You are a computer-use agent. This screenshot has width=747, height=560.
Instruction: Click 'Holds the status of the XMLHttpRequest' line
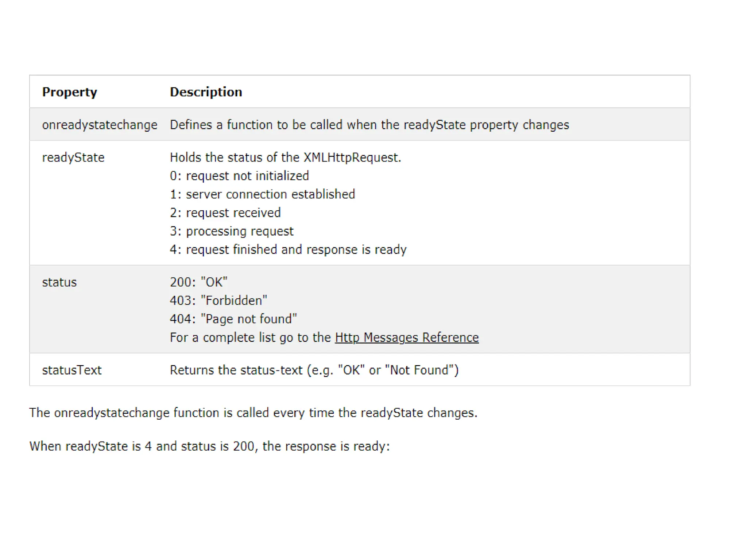coord(285,157)
